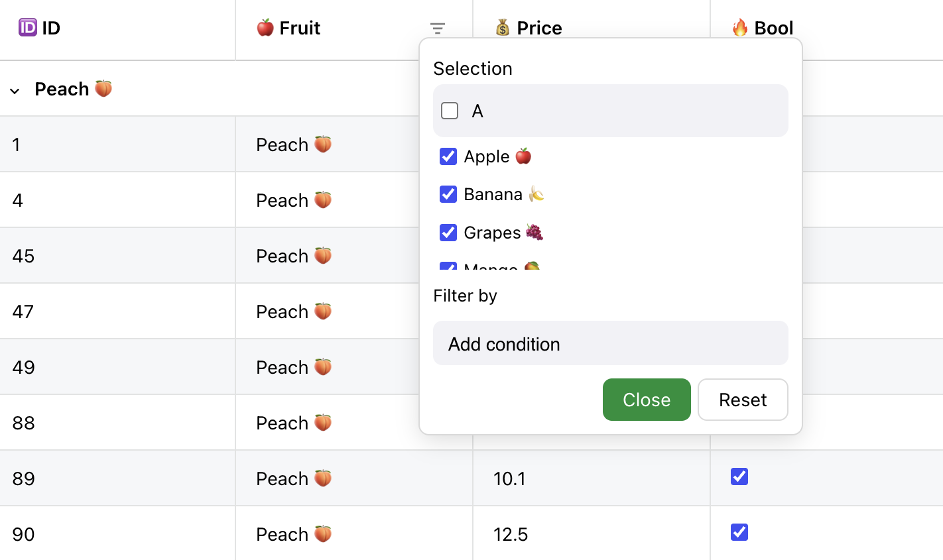
Task: Click the money bag icon beside Price
Action: click(x=503, y=28)
